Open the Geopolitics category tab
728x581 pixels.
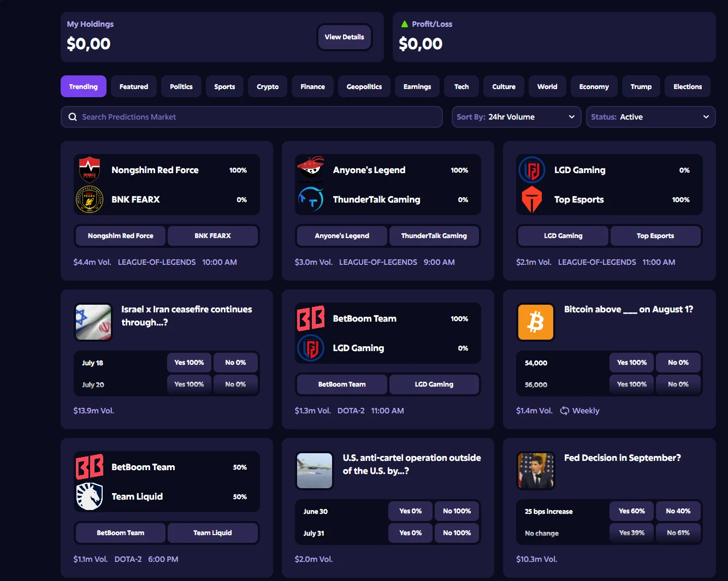click(364, 86)
